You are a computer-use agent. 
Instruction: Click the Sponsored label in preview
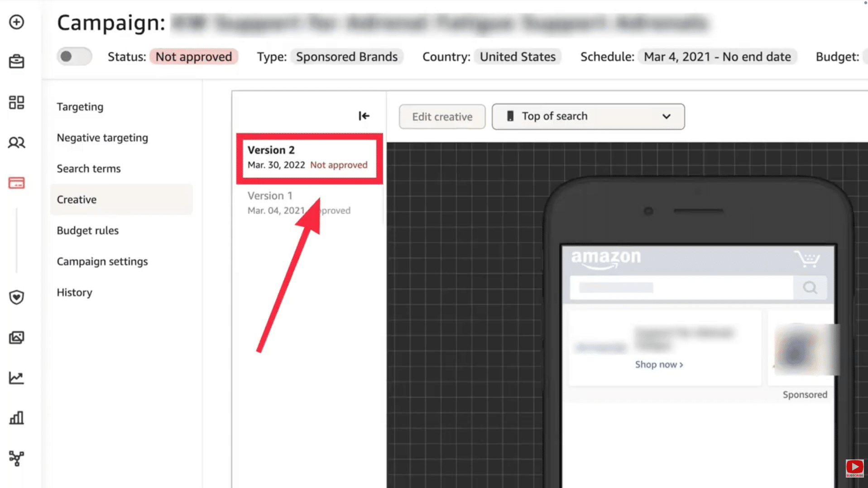coord(805,395)
